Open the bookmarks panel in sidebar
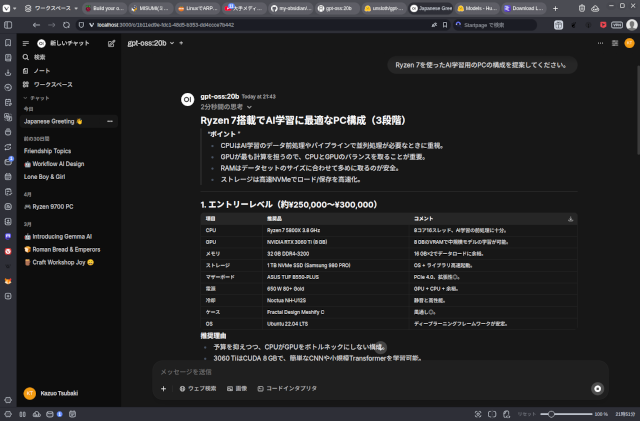The height and width of the screenshot is (421, 640). (8, 43)
